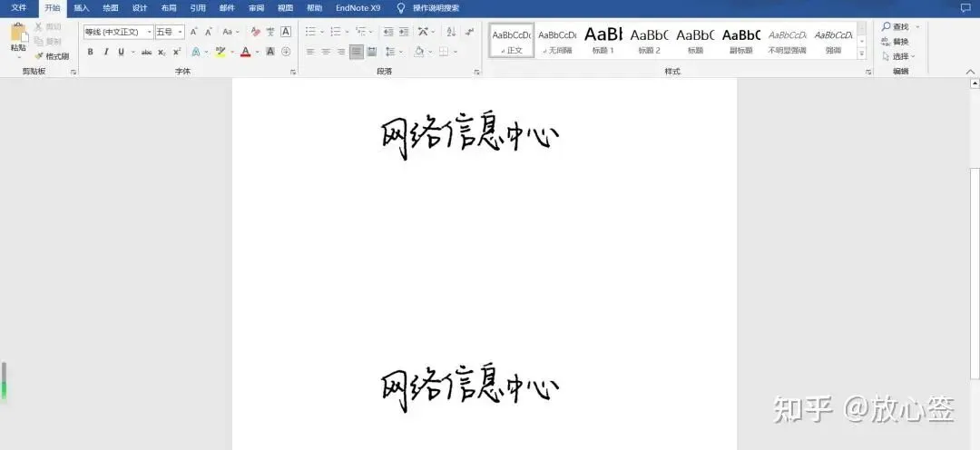The image size is (980, 450).
Task: Click the text highlight color marker
Action: point(220,52)
